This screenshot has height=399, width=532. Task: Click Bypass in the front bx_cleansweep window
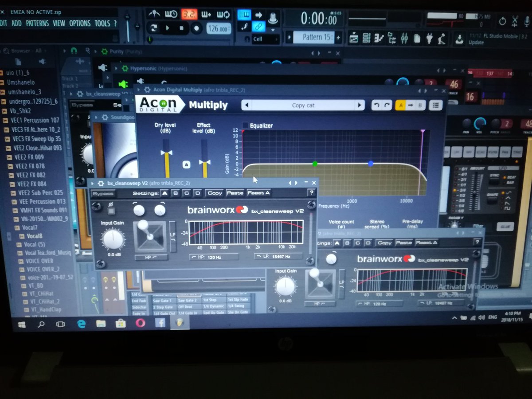[x=102, y=193]
